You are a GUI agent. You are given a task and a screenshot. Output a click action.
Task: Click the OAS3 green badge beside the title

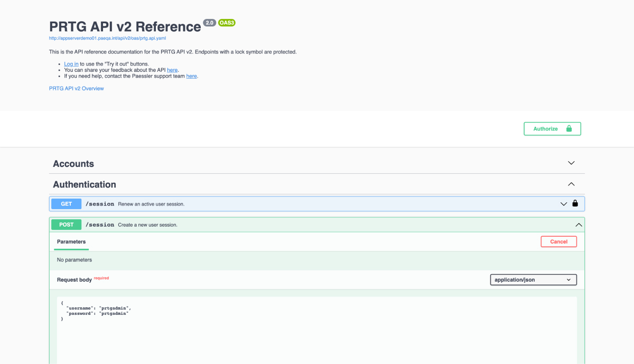tap(227, 23)
